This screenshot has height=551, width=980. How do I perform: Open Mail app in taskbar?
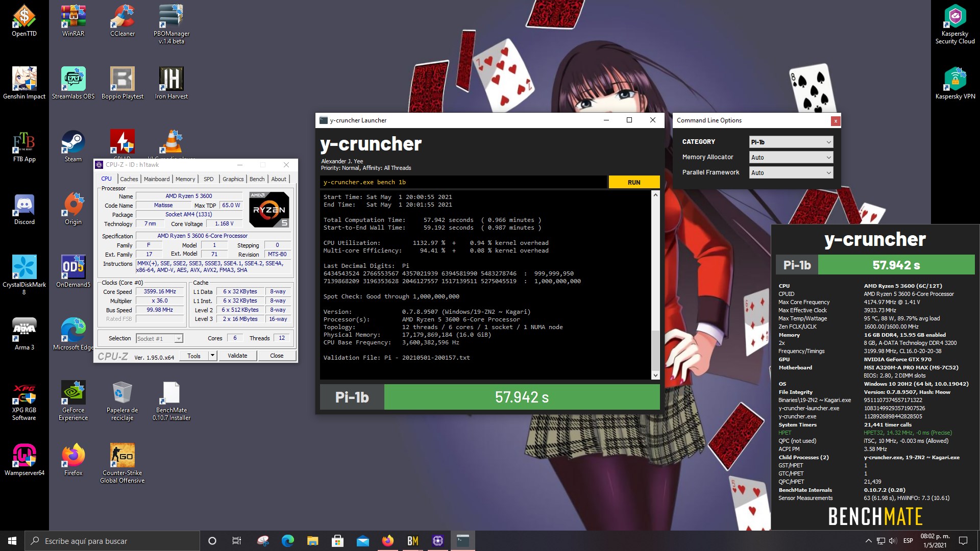tap(362, 541)
